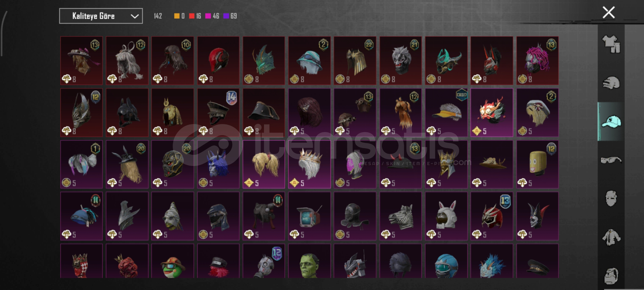Open the glasses category icon
This screenshot has width=644, height=290.
pos(611,160)
